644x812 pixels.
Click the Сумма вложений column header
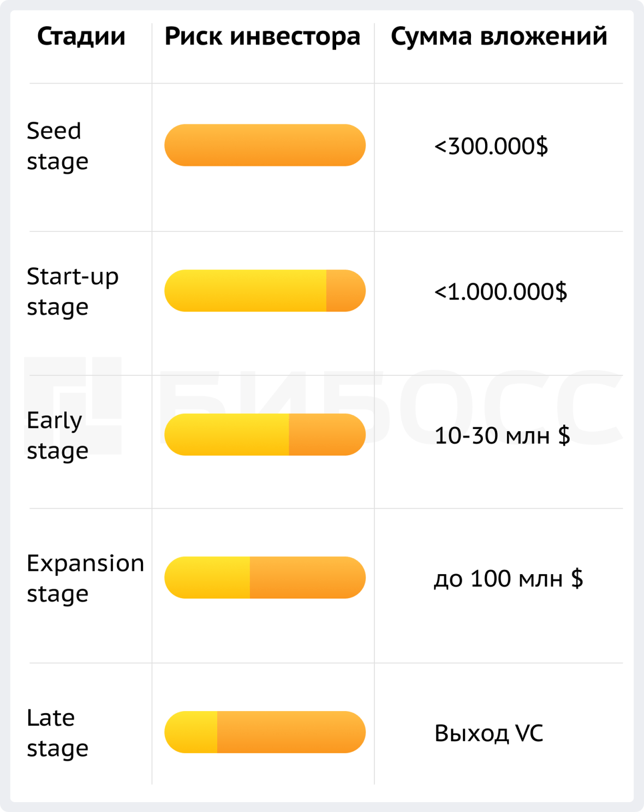click(499, 37)
